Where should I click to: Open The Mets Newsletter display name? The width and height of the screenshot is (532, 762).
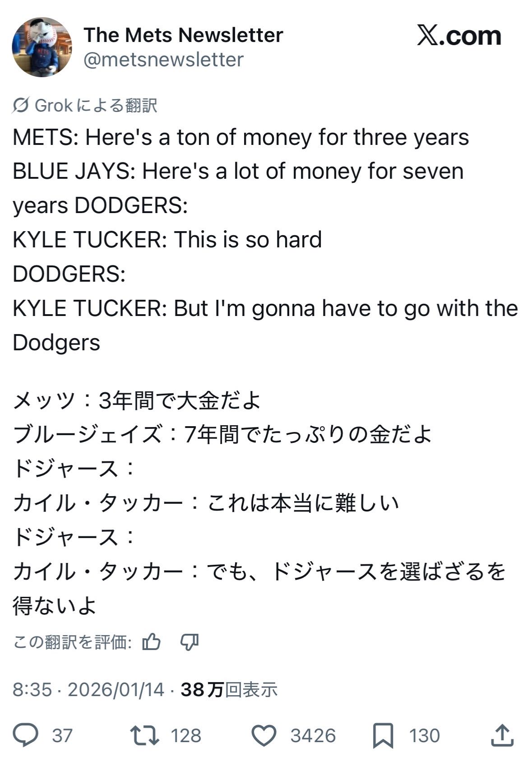[183, 35]
